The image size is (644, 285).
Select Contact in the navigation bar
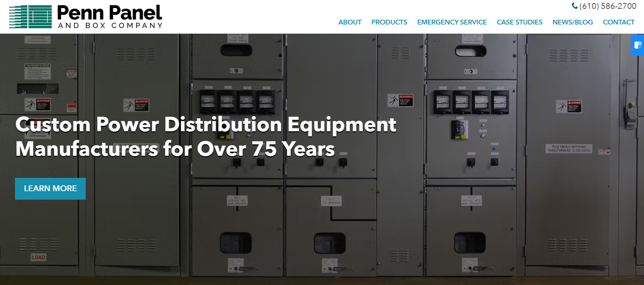point(618,22)
